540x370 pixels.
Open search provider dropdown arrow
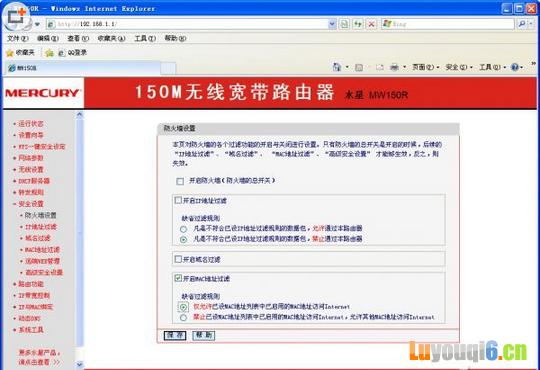[531, 24]
